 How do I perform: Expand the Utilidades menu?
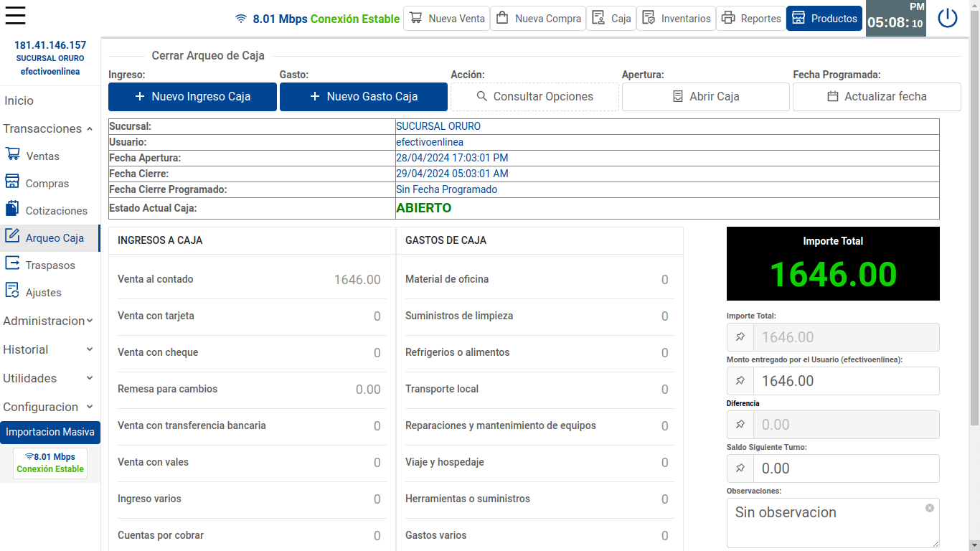click(x=49, y=378)
